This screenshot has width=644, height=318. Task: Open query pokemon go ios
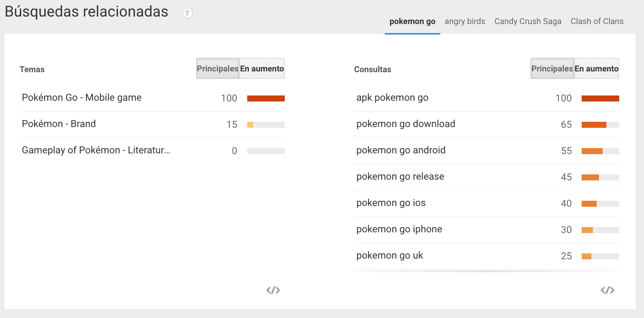pos(391,203)
